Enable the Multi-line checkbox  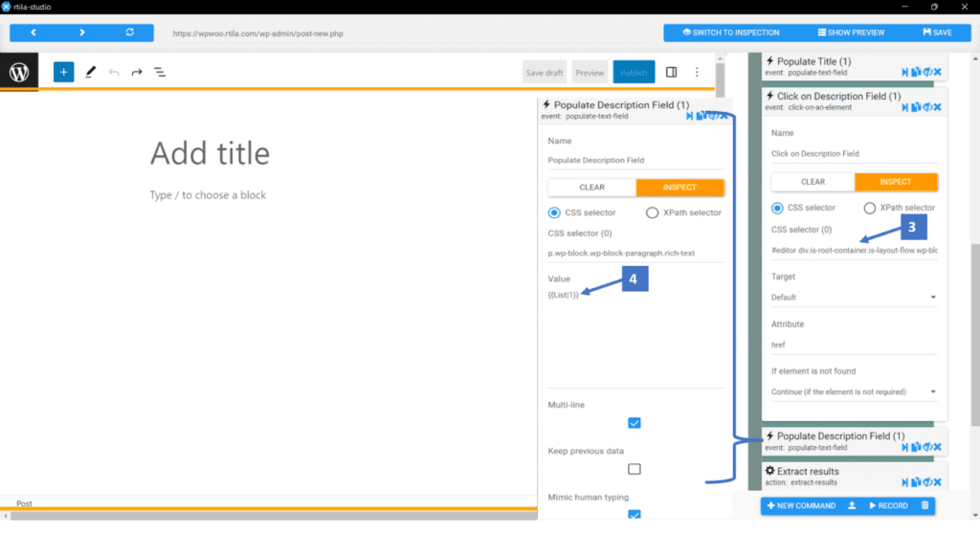coord(635,423)
